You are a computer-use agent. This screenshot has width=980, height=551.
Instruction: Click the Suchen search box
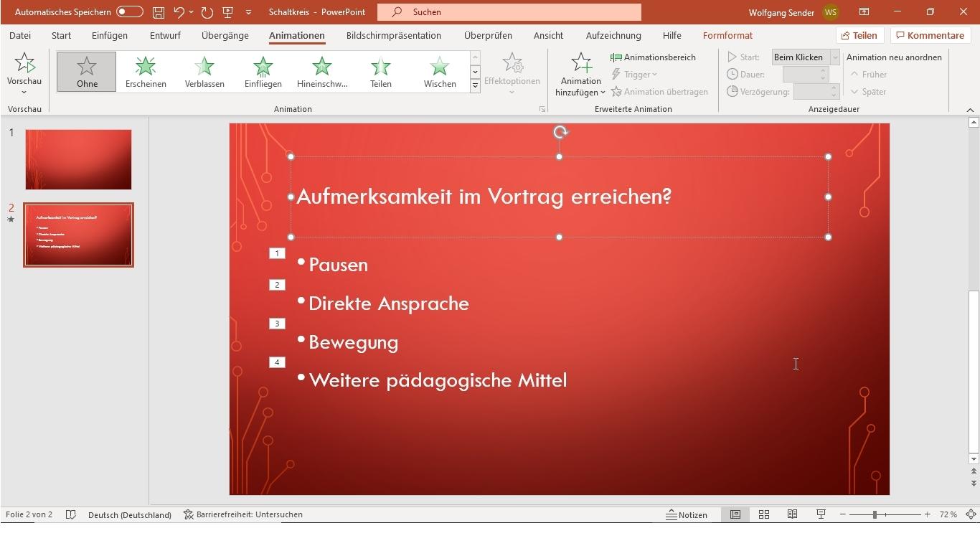coord(509,12)
